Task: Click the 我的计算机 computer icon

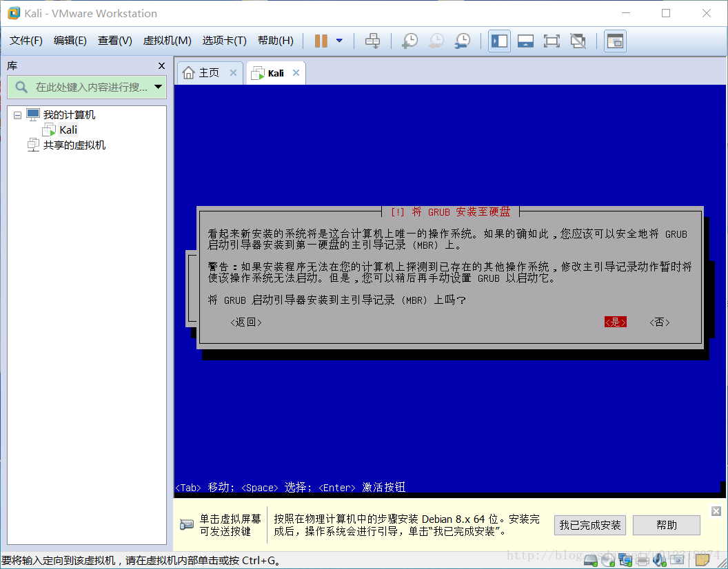Action: (x=33, y=114)
